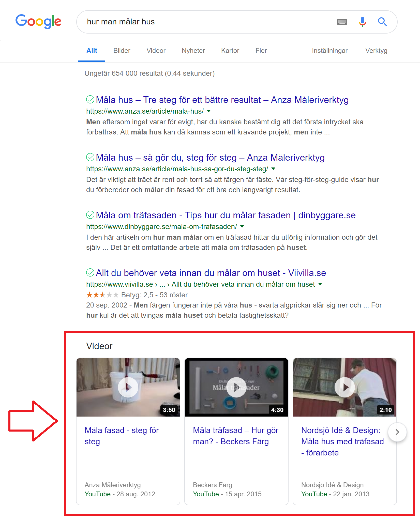This screenshot has height=520, width=420.
Task: Click 'Beckers Färg' channel name on video card
Action: 213,485
